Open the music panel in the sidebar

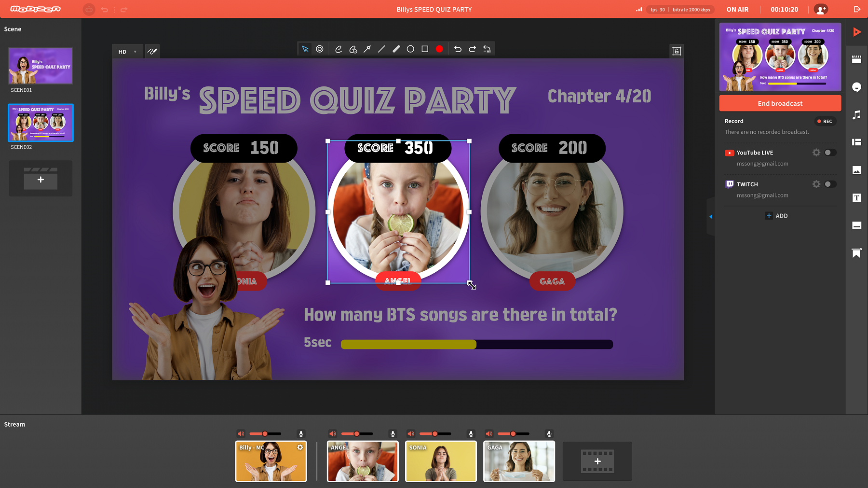tap(856, 115)
